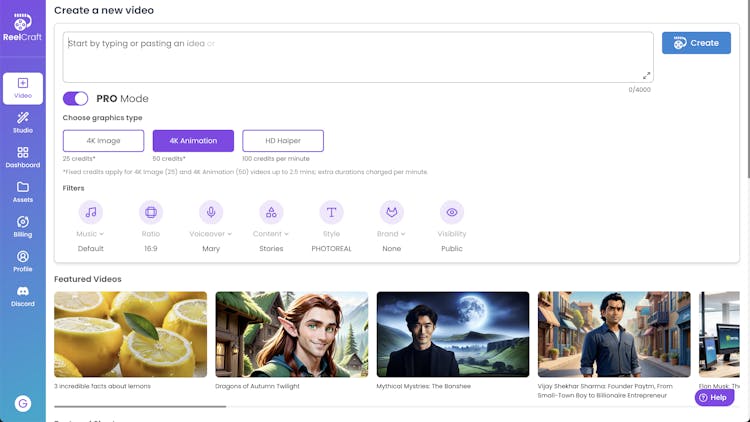750x422 pixels.
Task: Open the lemons featured video thumbnail
Action: 131,334
